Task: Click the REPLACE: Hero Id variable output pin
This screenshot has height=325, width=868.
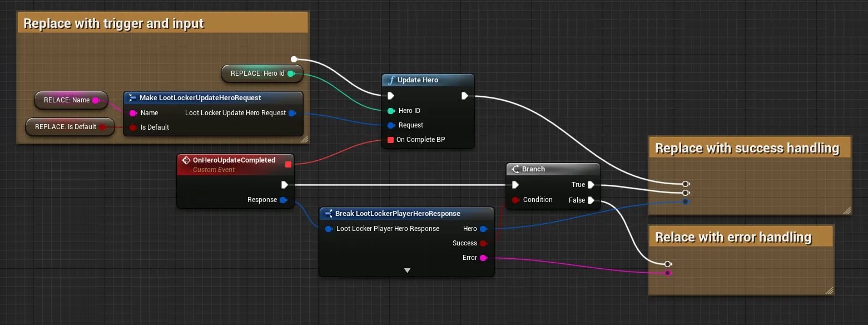Action: (291, 73)
